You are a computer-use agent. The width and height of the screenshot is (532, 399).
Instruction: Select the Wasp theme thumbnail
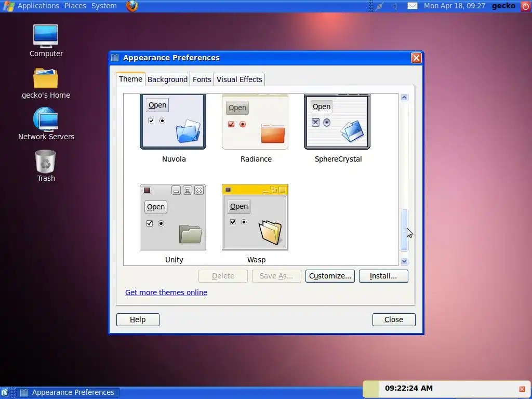point(255,217)
